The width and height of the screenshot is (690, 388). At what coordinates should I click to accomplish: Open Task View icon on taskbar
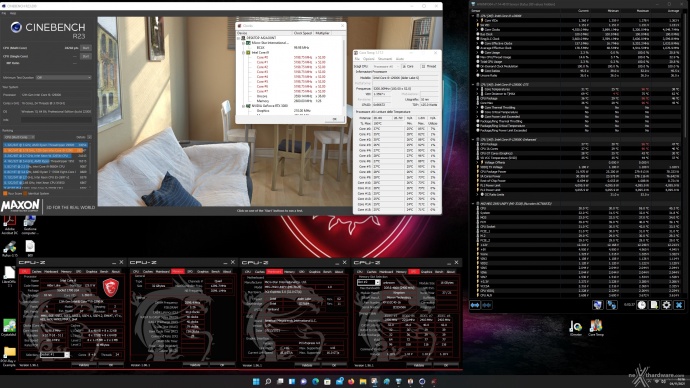click(x=280, y=381)
